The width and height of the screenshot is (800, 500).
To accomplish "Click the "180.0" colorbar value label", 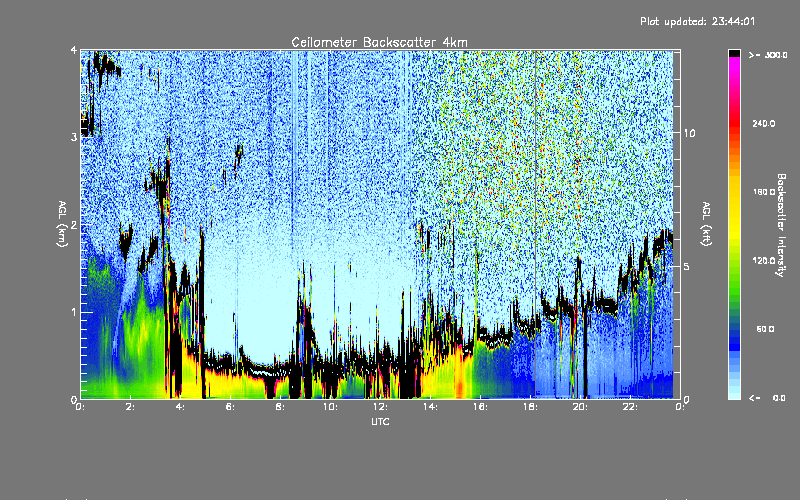I will click(764, 192).
